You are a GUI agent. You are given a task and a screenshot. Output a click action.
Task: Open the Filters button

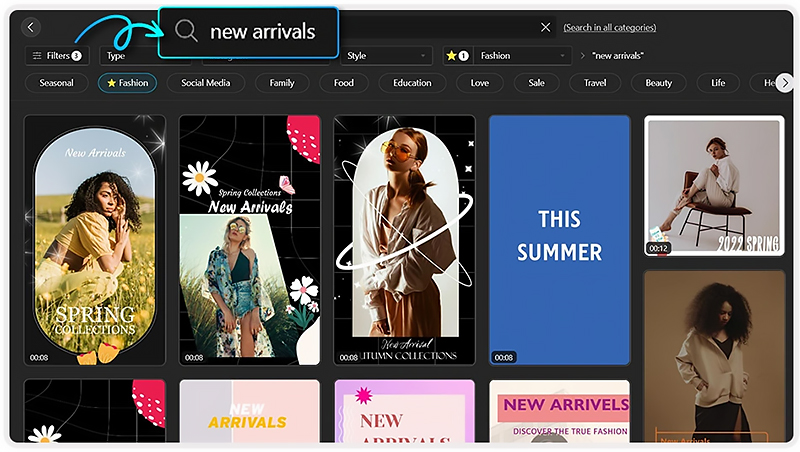click(57, 56)
